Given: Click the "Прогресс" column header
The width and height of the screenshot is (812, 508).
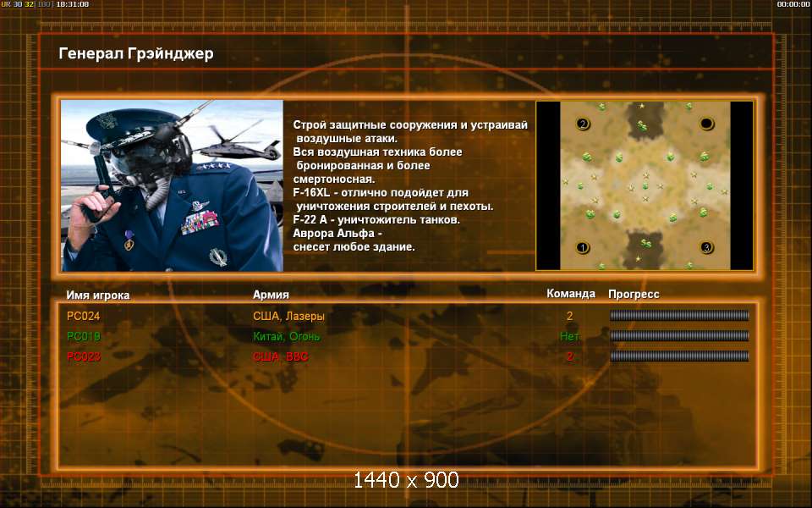Looking at the screenshot, I should pos(634,295).
